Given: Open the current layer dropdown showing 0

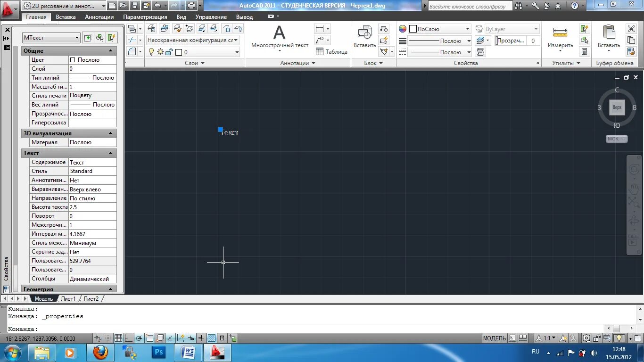Looking at the screenshot, I should 193,52.
